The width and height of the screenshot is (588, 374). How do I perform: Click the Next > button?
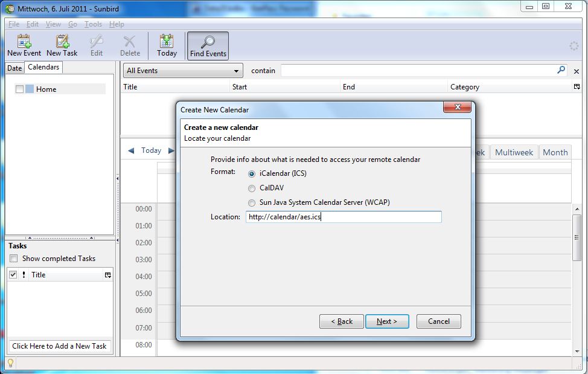[387, 321]
